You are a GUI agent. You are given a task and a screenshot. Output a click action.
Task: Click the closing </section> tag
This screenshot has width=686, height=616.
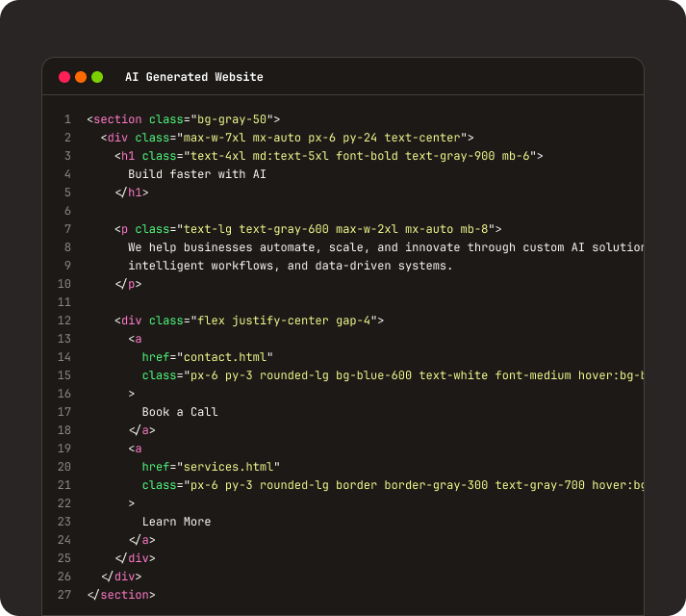click(x=120, y=595)
